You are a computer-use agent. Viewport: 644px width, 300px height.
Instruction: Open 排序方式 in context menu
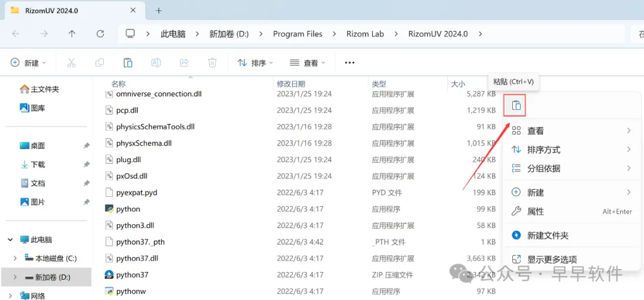571,150
